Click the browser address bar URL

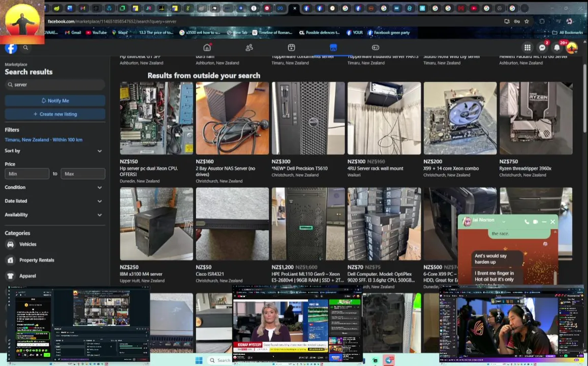pyautogui.click(x=112, y=21)
